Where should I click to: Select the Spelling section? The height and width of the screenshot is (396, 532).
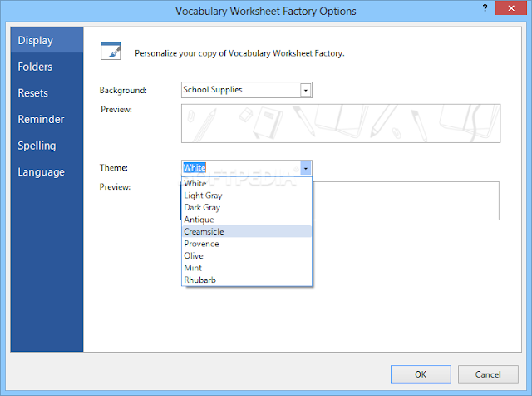pyautogui.click(x=47, y=146)
